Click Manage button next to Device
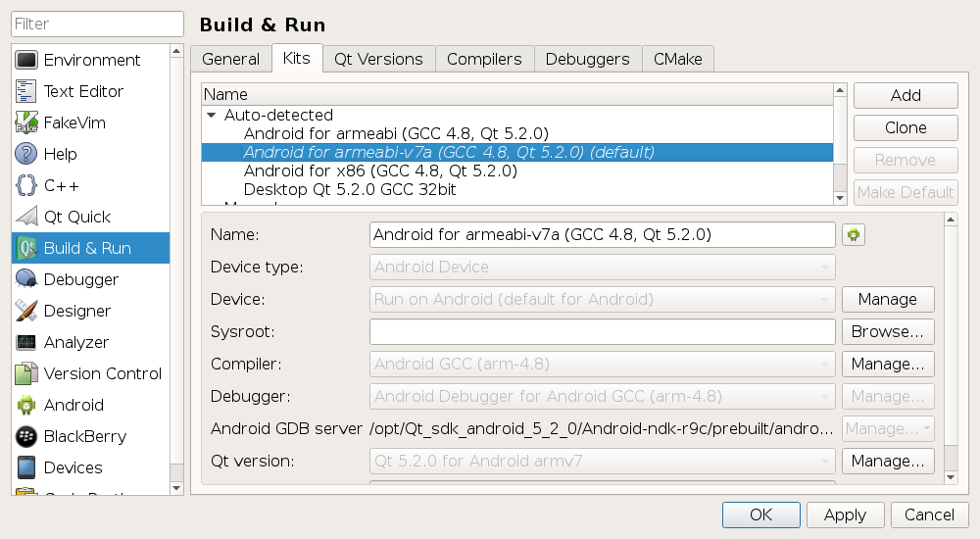 tap(888, 300)
